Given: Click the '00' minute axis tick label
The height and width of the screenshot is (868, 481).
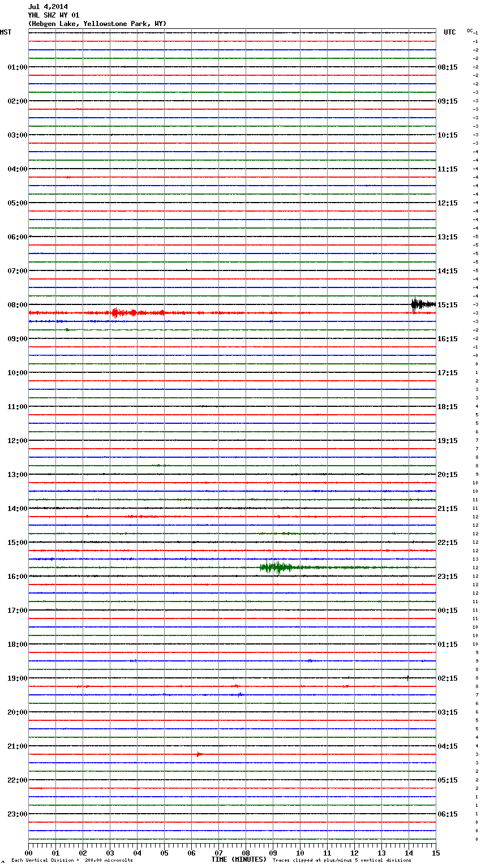Looking at the screenshot, I should 29,853.
